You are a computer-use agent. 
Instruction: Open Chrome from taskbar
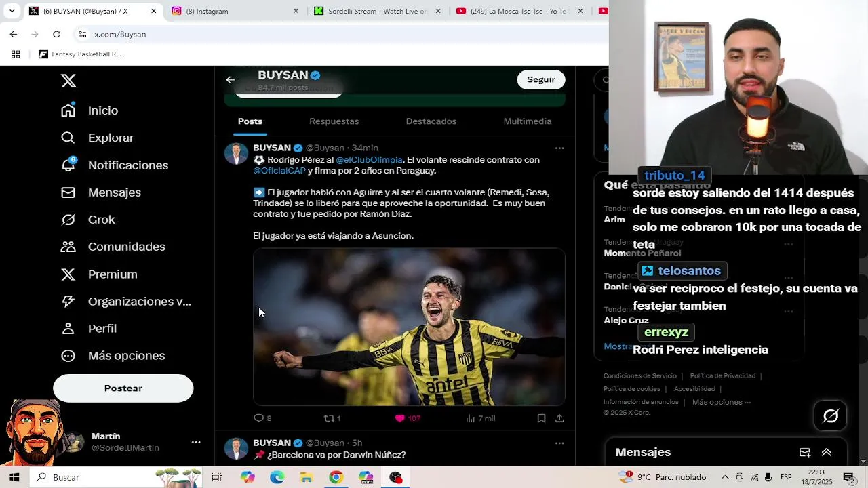click(x=336, y=477)
